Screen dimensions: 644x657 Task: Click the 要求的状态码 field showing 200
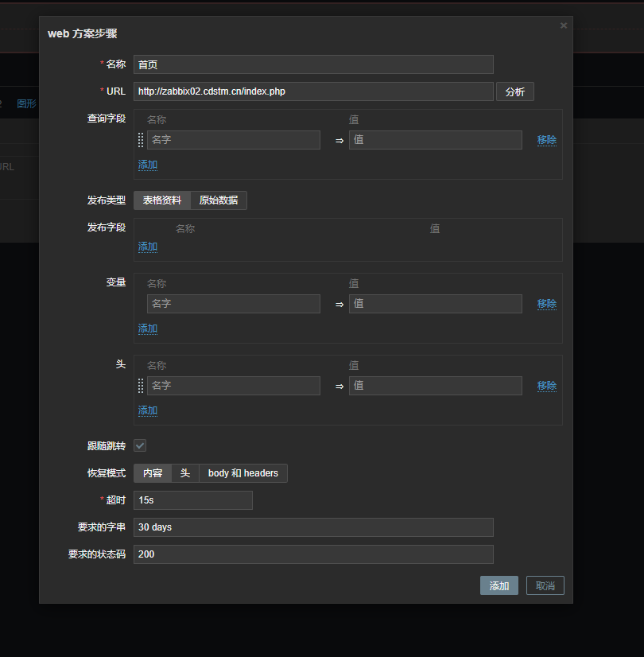[313, 554]
